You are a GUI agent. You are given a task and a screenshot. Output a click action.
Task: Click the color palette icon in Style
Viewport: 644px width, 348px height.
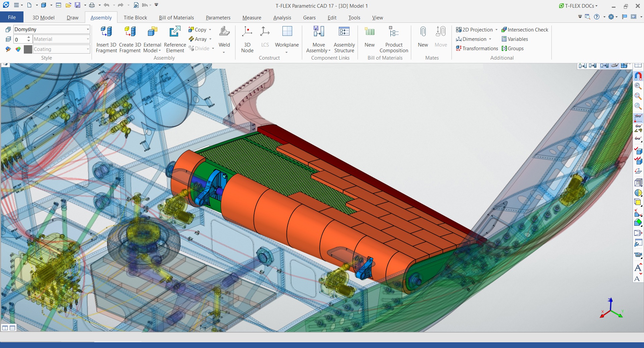[x=18, y=49]
